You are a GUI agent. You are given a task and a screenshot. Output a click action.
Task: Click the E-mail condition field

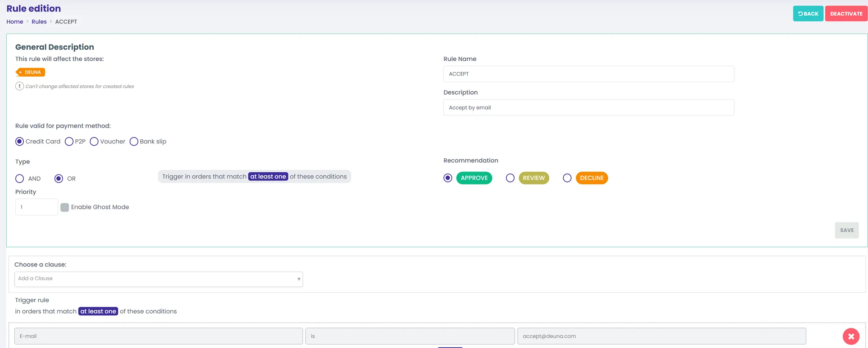[x=159, y=336]
